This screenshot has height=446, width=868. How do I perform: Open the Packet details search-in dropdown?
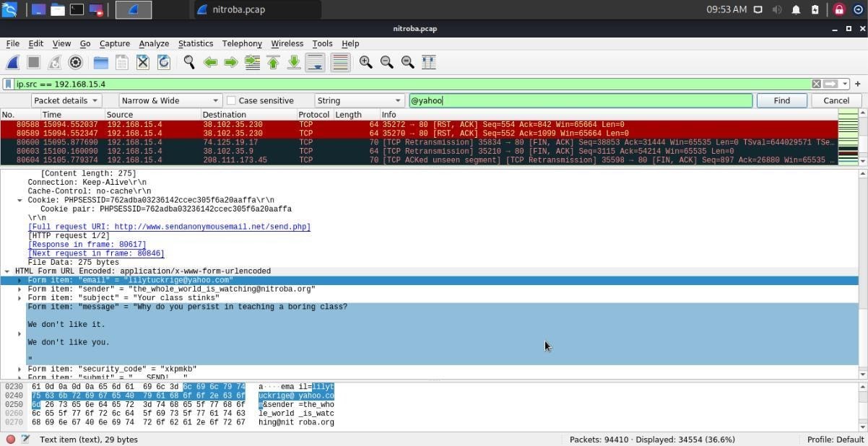(x=66, y=101)
